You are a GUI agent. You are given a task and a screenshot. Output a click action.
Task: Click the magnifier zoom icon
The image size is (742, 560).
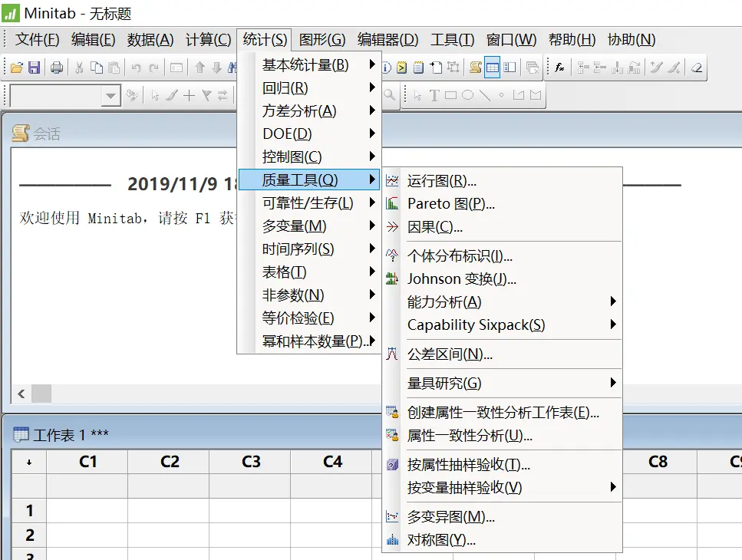(x=390, y=95)
